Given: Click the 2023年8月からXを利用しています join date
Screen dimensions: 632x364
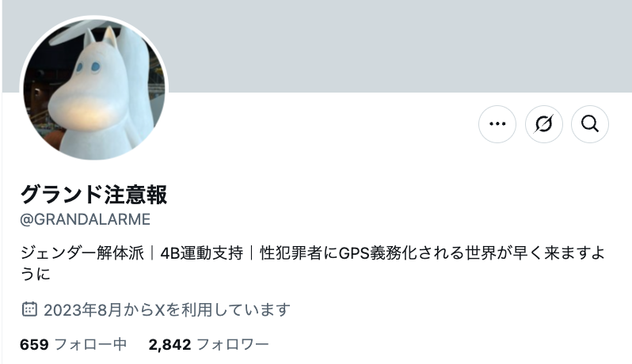Looking at the screenshot, I should 167,309.
